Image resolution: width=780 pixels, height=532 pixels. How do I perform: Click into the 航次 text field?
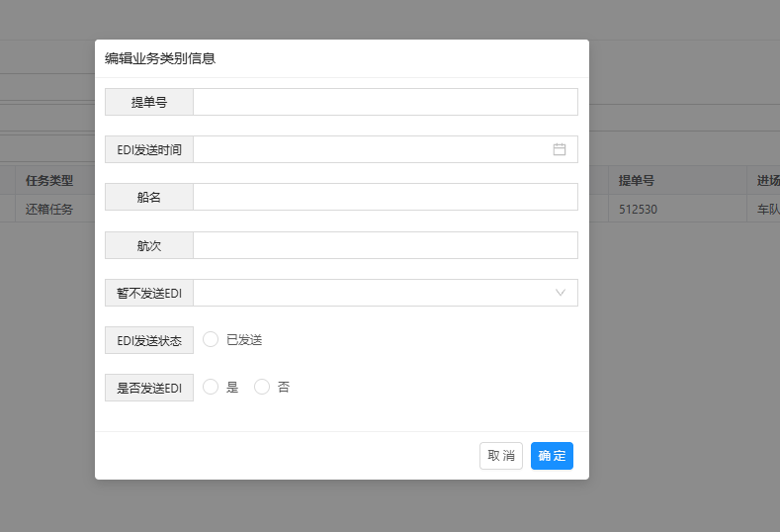tap(385, 245)
